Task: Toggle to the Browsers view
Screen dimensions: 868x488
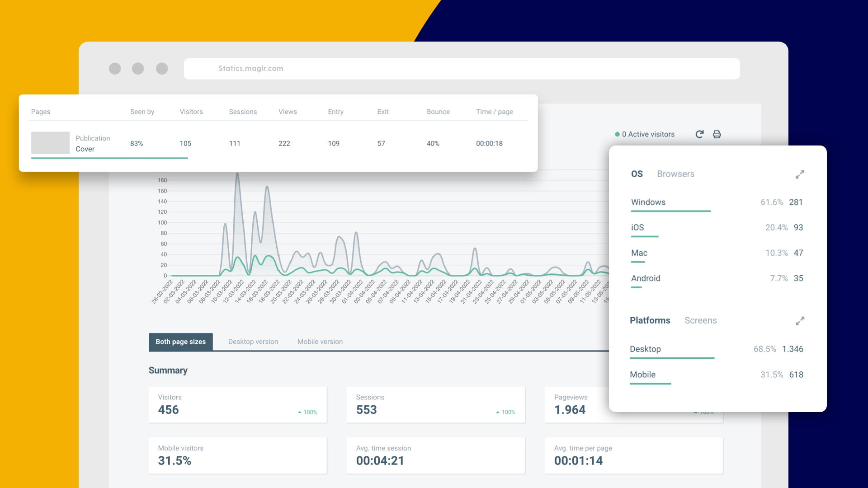Action: coord(675,174)
